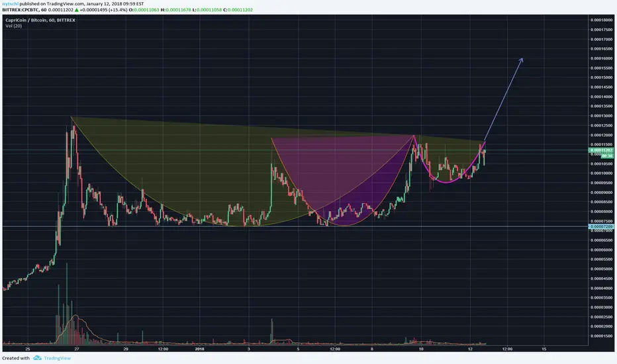This screenshot has width=617, height=364.
Task: Click the Vol (20) indicator label
Action: 14,26
